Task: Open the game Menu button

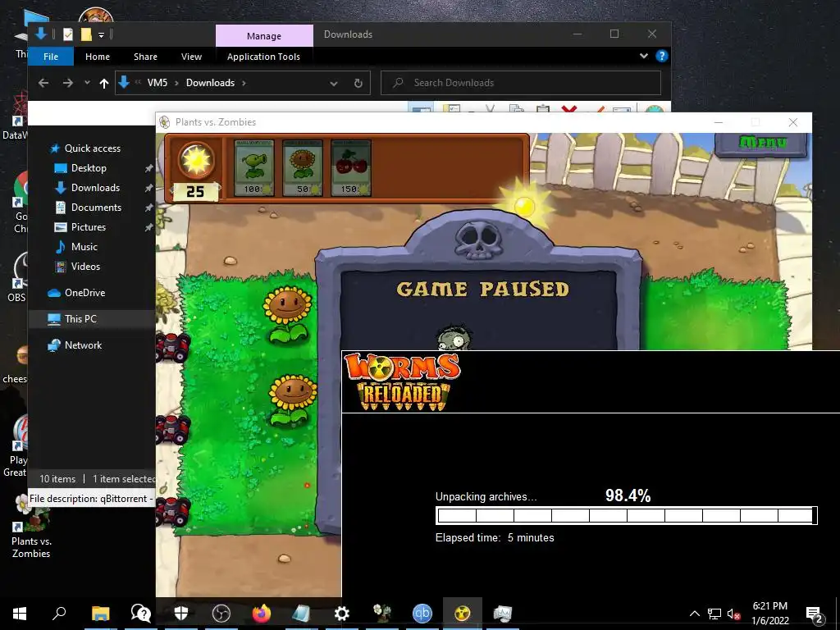Action: pos(762,143)
